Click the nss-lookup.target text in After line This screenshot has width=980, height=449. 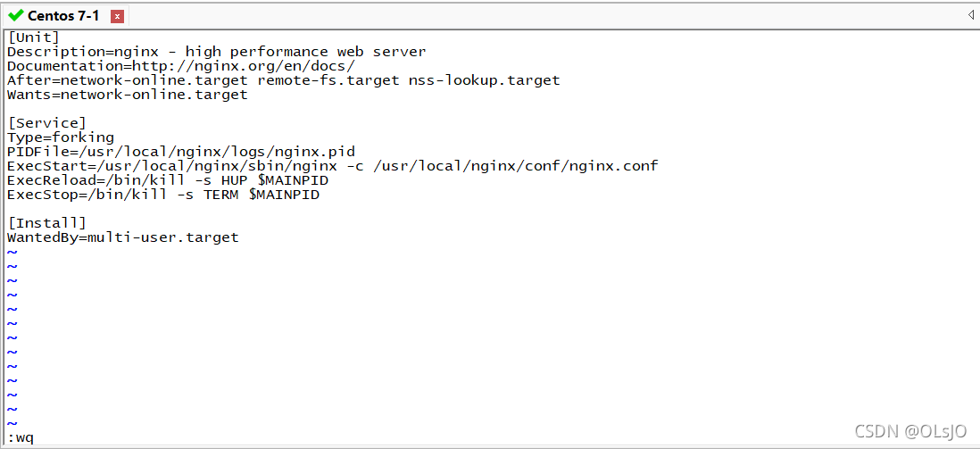(x=485, y=80)
